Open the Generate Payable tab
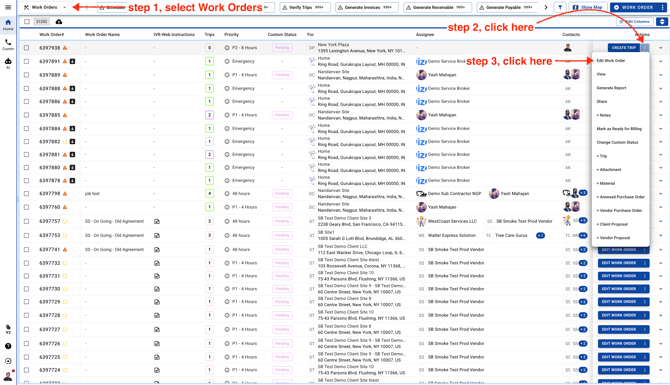 pyautogui.click(x=507, y=7)
